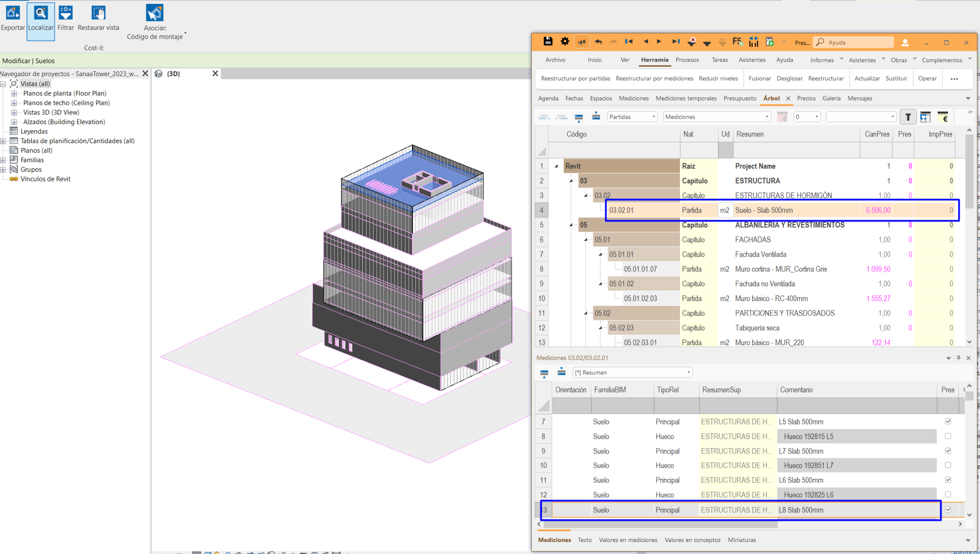Click the Ayuda search field
980x554 pixels.
(x=854, y=42)
